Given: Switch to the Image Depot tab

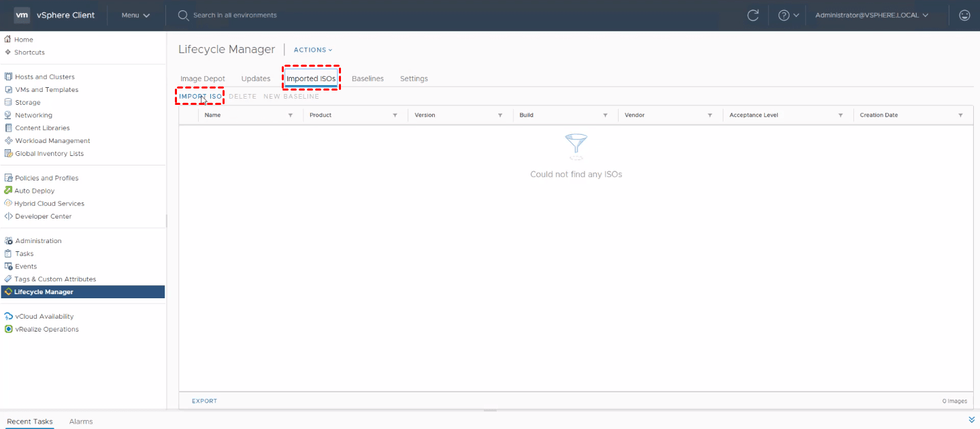Looking at the screenshot, I should click(x=203, y=79).
